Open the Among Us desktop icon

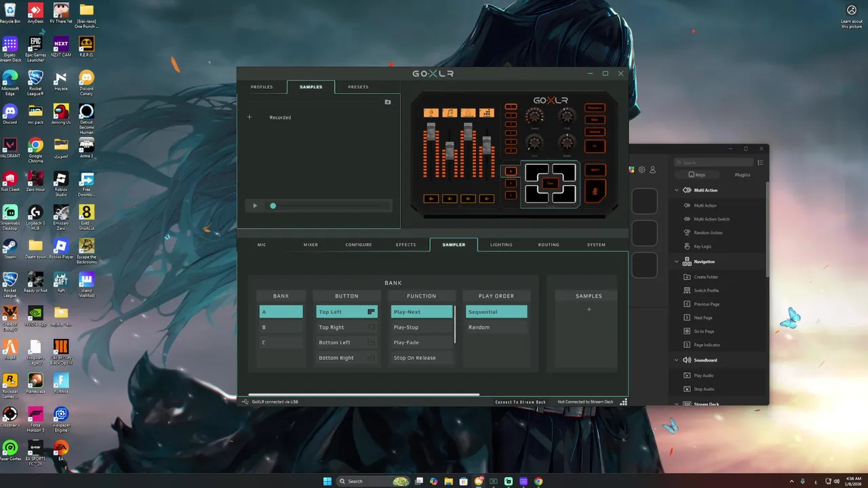pyautogui.click(x=61, y=113)
